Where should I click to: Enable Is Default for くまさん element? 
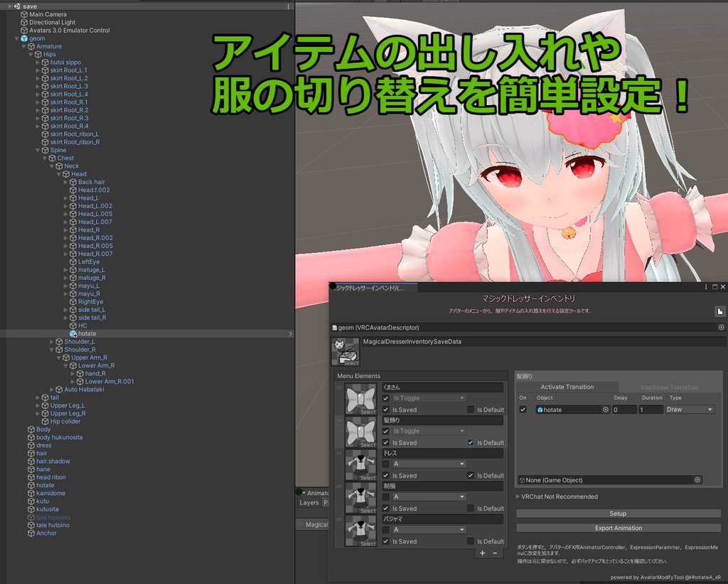471,410
